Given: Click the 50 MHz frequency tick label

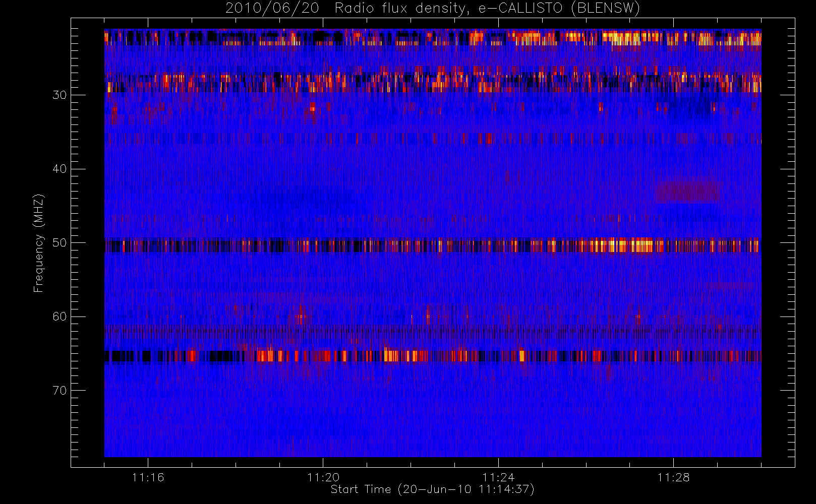Looking at the screenshot, I should (60, 243).
